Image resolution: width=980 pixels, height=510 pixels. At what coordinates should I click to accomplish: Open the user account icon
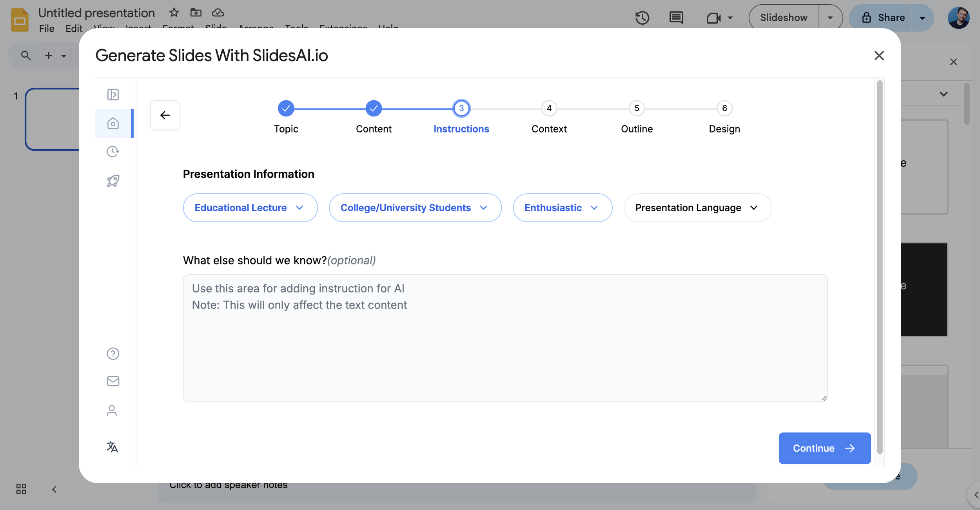(x=112, y=410)
